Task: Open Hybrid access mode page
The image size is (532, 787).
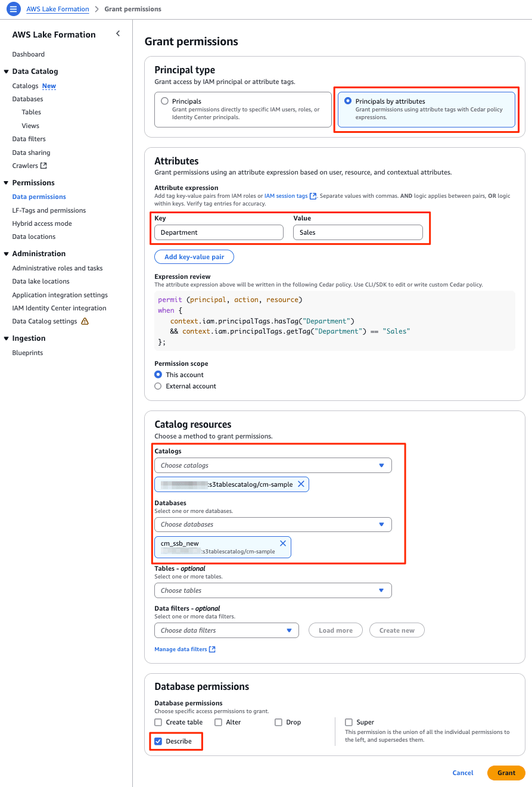Action: (x=42, y=223)
